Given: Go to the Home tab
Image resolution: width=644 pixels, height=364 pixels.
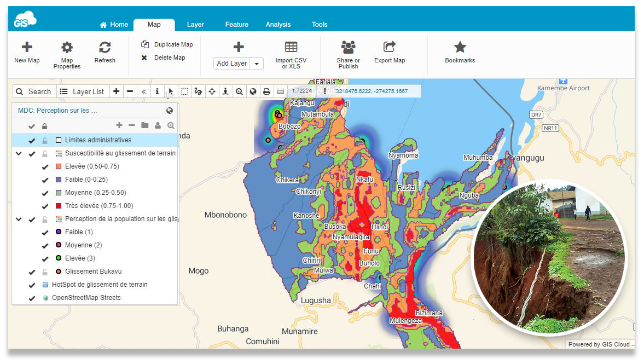Looking at the screenshot, I should (114, 25).
